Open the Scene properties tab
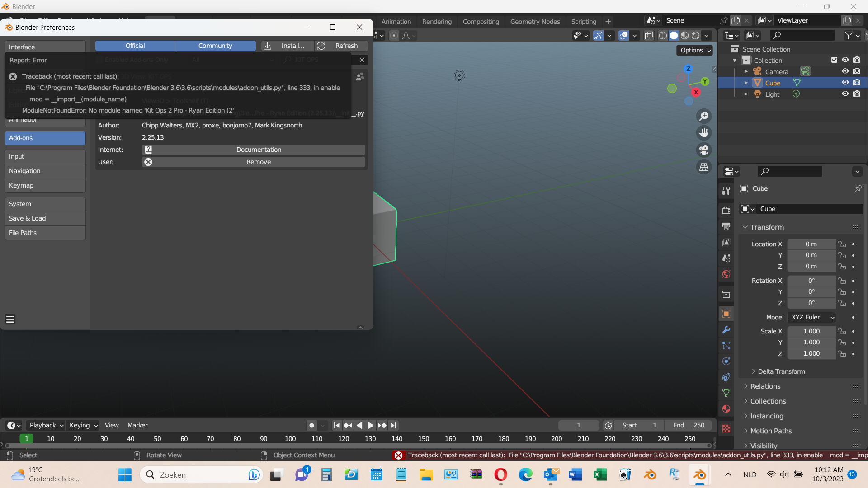Screen dimensions: 868x488 (x=726, y=258)
